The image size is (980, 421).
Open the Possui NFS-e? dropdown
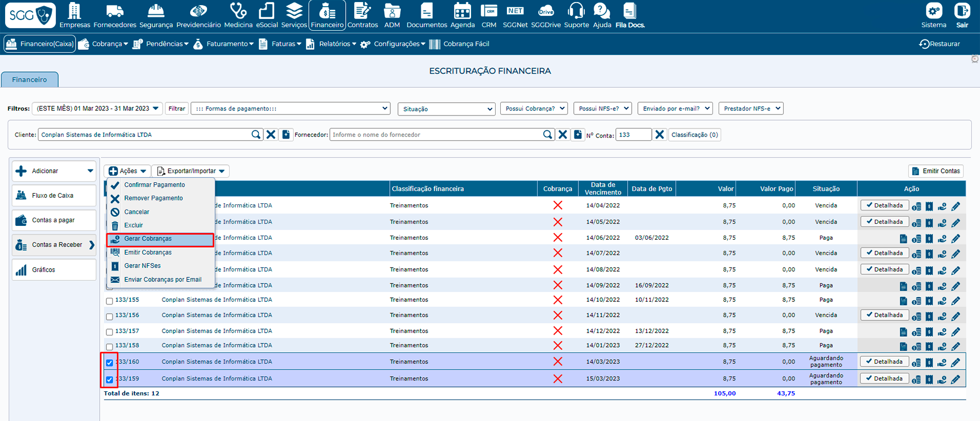coord(602,108)
